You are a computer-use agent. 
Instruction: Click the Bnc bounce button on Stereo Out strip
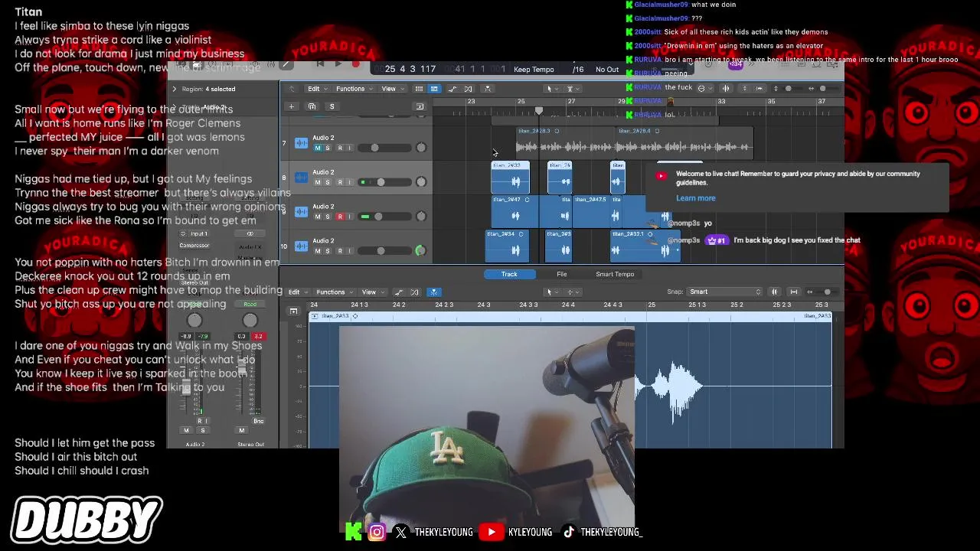pos(258,421)
